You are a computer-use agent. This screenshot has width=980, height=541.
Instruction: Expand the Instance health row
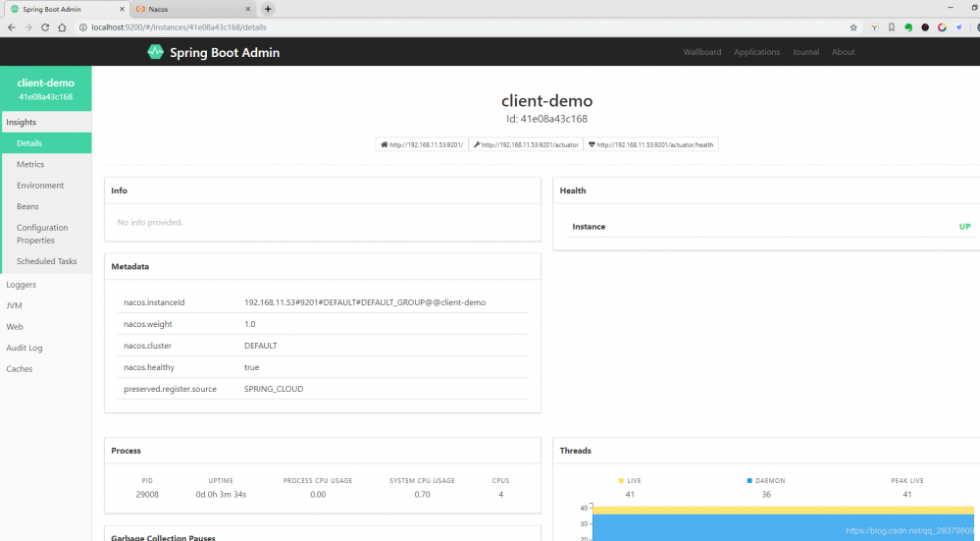point(771,227)
